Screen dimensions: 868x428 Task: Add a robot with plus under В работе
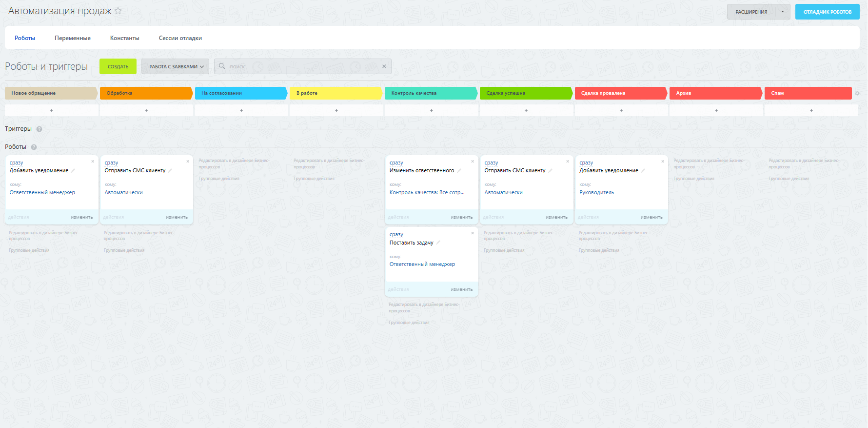tap(336, 110)
